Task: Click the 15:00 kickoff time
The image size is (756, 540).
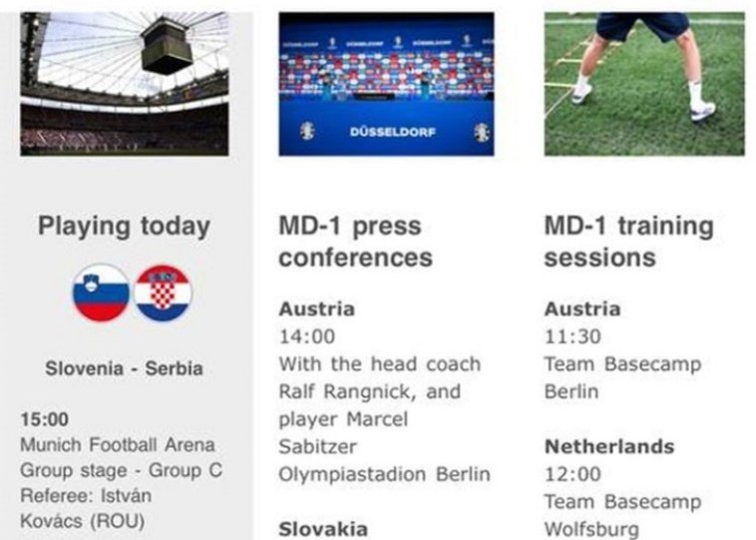Action: [x=45, y=419]
